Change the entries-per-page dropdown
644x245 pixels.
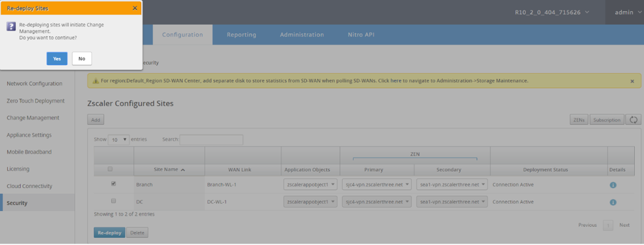[119, 140]
